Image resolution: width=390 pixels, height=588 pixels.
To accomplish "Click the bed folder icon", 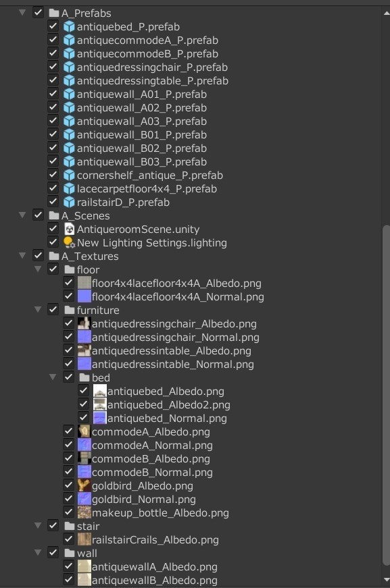I will tap(84, 377).
